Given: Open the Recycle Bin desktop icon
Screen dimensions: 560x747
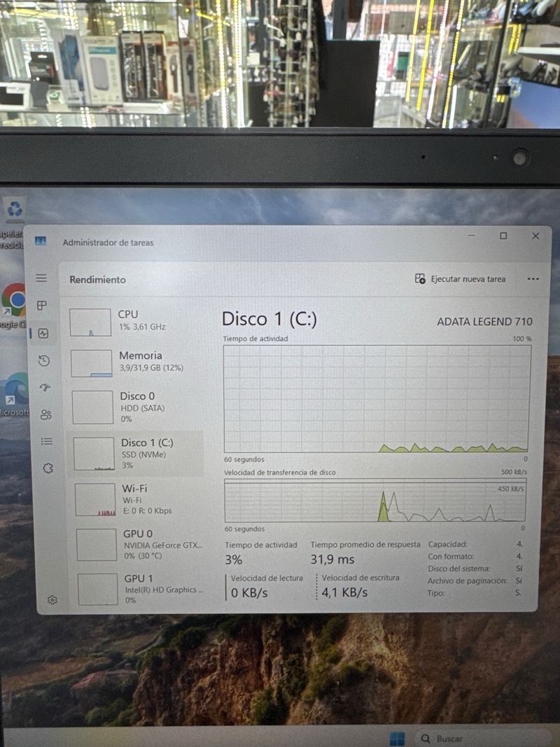Looking at the screenshot, I should pos(14,209).
